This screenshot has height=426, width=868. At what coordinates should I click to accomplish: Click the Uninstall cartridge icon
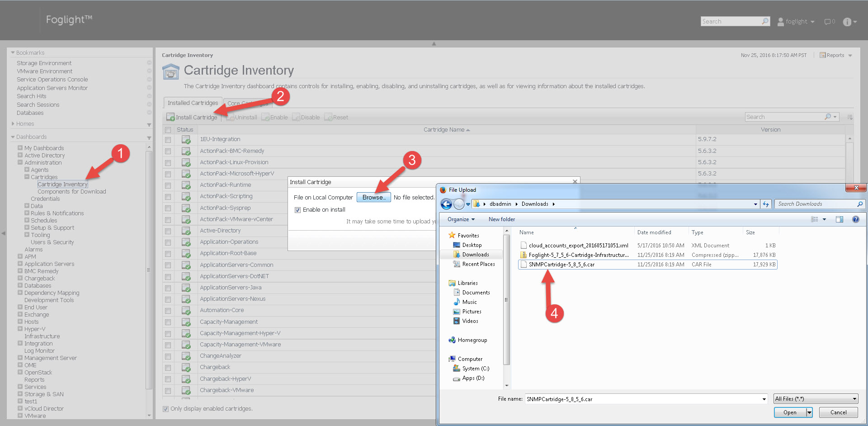230,117
